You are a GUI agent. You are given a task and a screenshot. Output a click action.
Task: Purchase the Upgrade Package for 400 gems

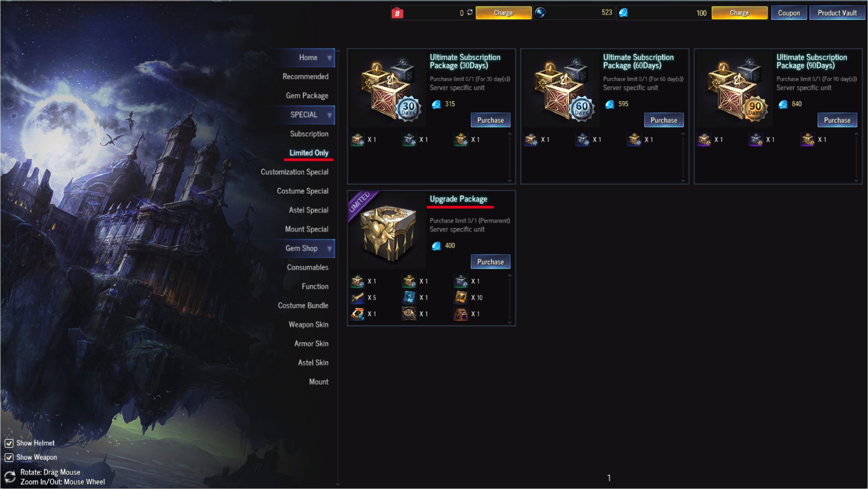pos(490,262)
